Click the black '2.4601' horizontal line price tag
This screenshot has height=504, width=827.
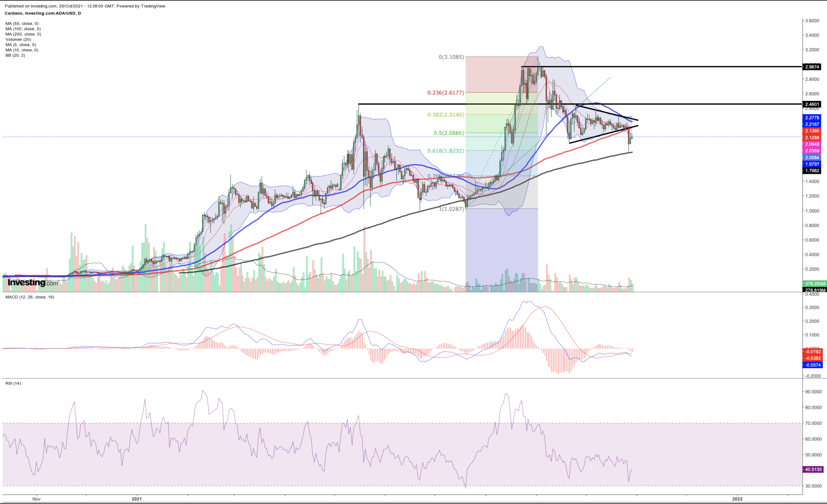coord(812,104)
